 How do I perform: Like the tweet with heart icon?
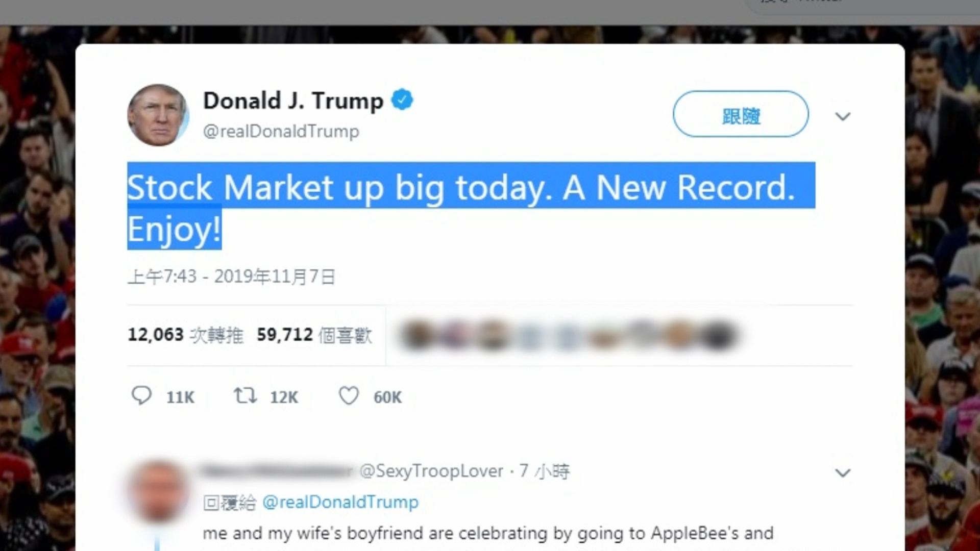click(x=349, y=396)
